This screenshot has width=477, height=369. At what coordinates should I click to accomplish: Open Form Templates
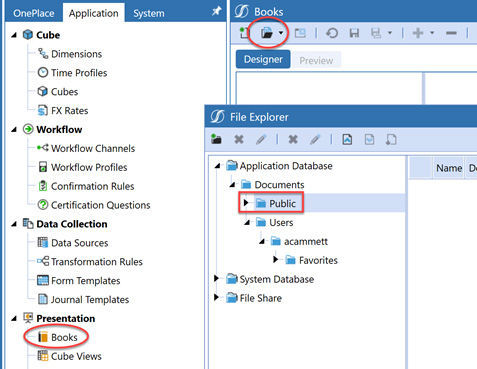click(x=85, y=281)
